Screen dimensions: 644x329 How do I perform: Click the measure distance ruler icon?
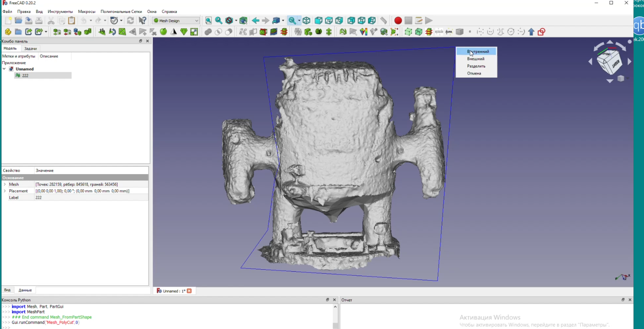pyautogui.click(x=384, y=21)
